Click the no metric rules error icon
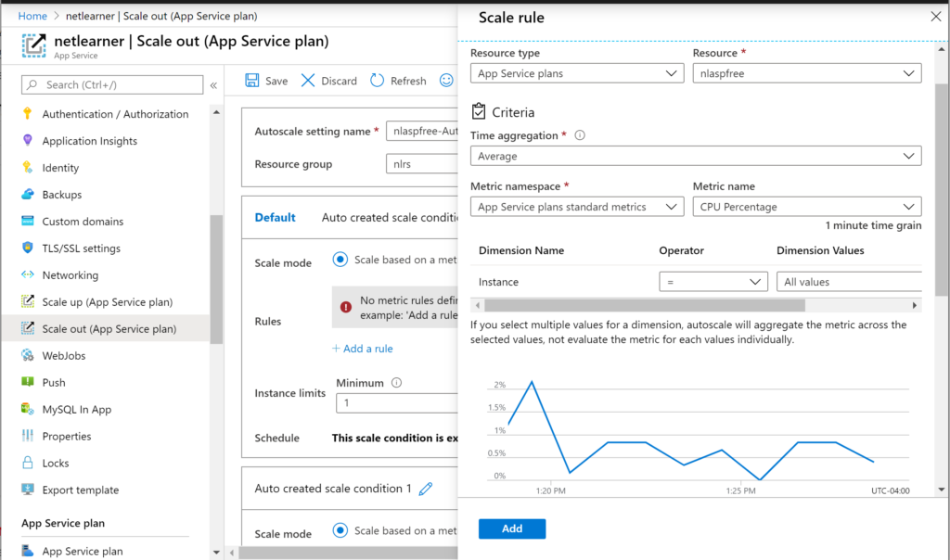 (346, 307)
